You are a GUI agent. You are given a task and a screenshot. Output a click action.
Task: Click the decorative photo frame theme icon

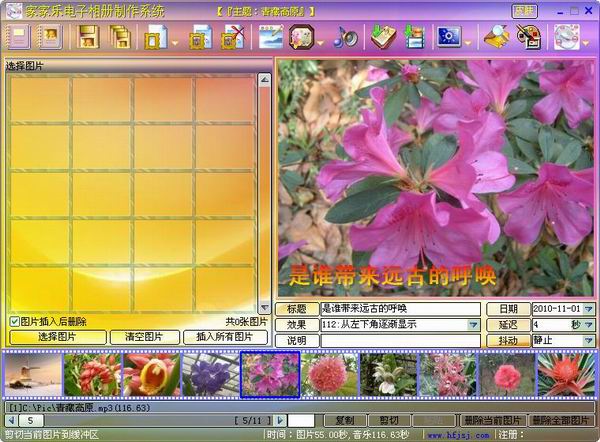(302, 37)
